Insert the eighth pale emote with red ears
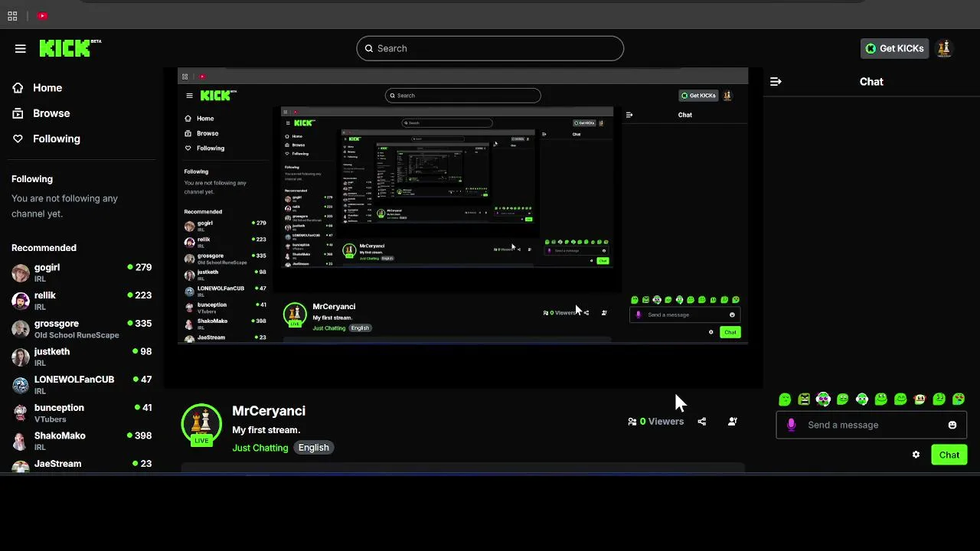 point(920,399)
